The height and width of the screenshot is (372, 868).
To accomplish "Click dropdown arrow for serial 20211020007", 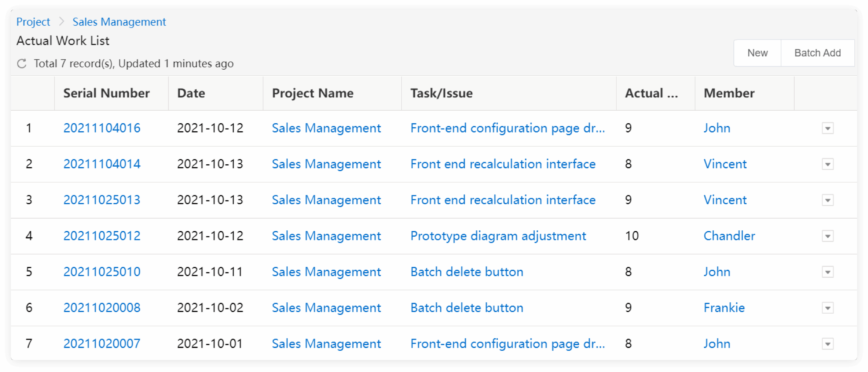I will point(827,344).
